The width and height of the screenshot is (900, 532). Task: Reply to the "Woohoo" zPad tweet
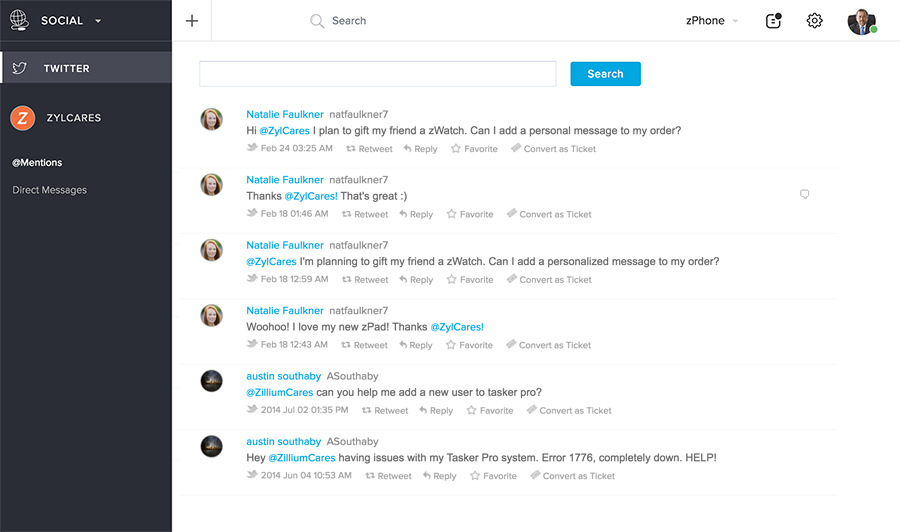pyautogui.click(x=416, y=345)
